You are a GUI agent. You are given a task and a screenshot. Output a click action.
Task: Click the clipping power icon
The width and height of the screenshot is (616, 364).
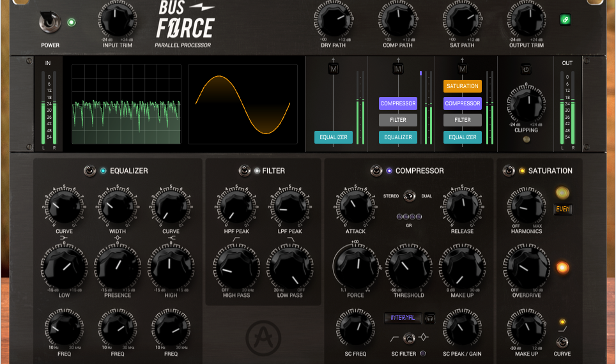[526, 69]
